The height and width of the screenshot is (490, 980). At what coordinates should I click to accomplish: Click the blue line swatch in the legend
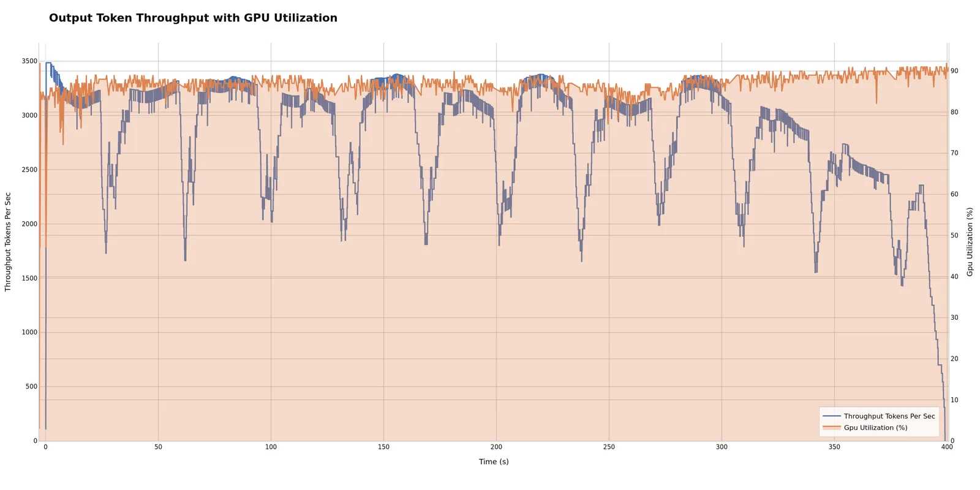click(832, 417)
